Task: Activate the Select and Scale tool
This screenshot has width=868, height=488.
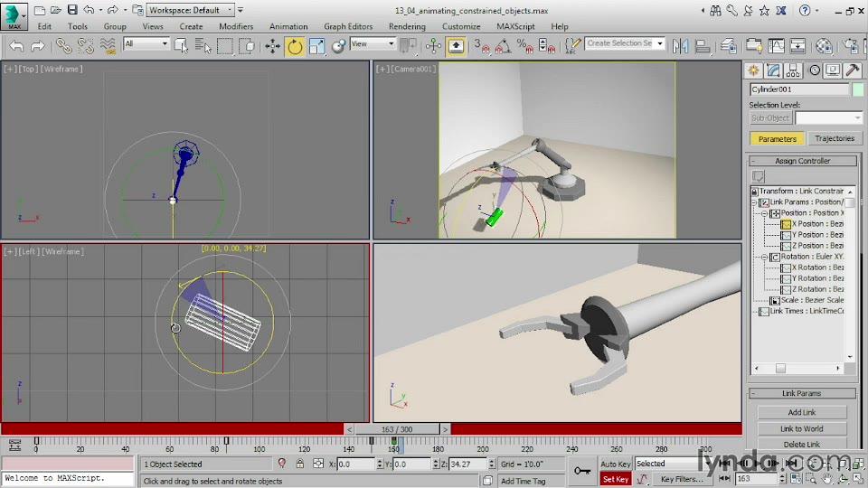Action: [317, 46]
